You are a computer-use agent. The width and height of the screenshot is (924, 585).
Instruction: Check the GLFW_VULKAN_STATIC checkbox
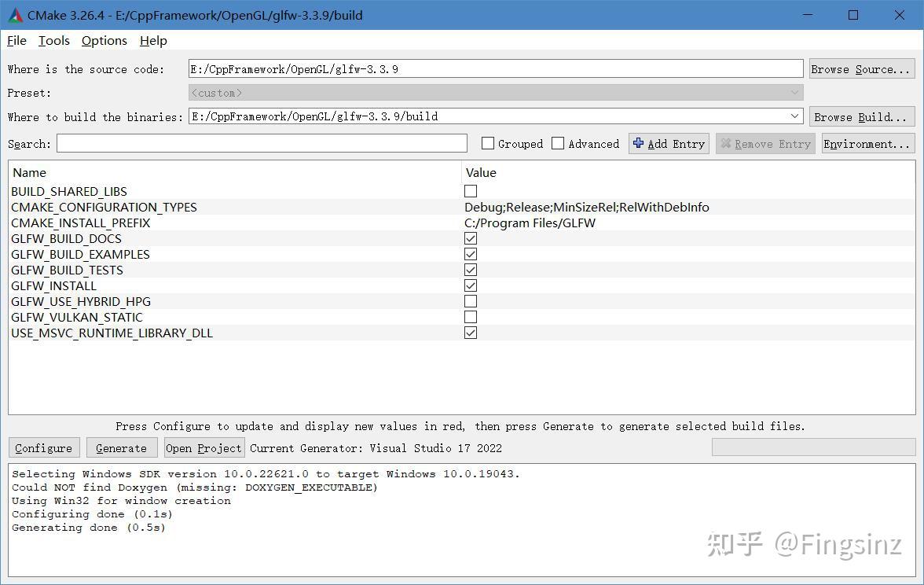click(470, 318)
